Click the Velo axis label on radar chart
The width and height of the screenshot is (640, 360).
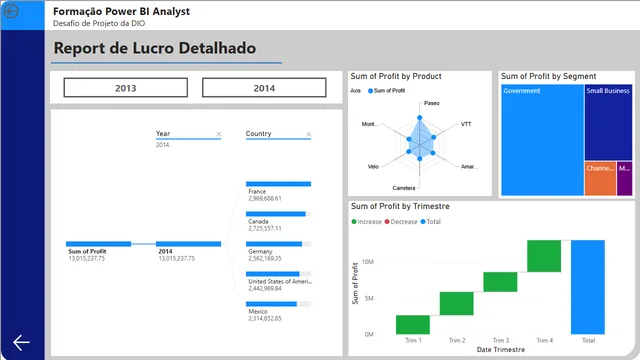click(373, 167)
